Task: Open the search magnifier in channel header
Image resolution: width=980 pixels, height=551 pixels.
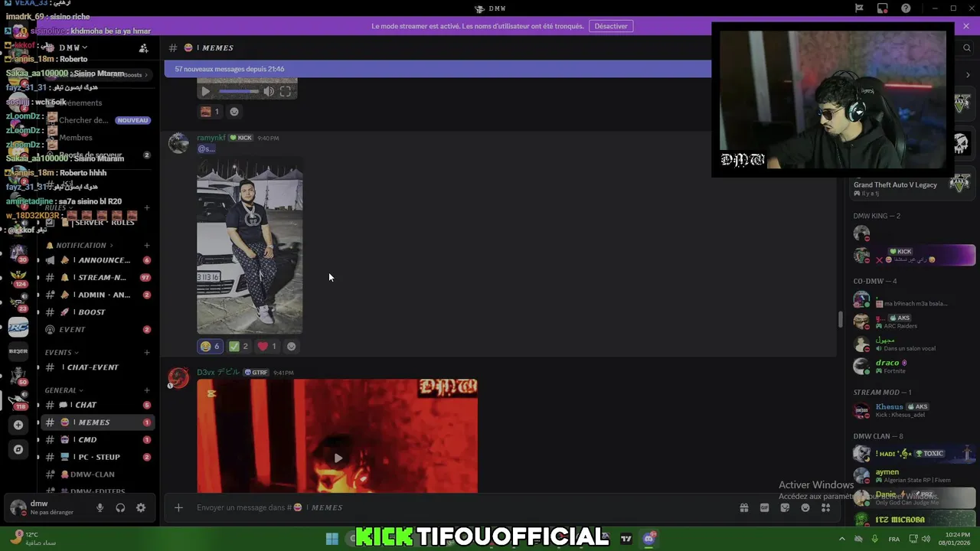Action: [967, 47]
